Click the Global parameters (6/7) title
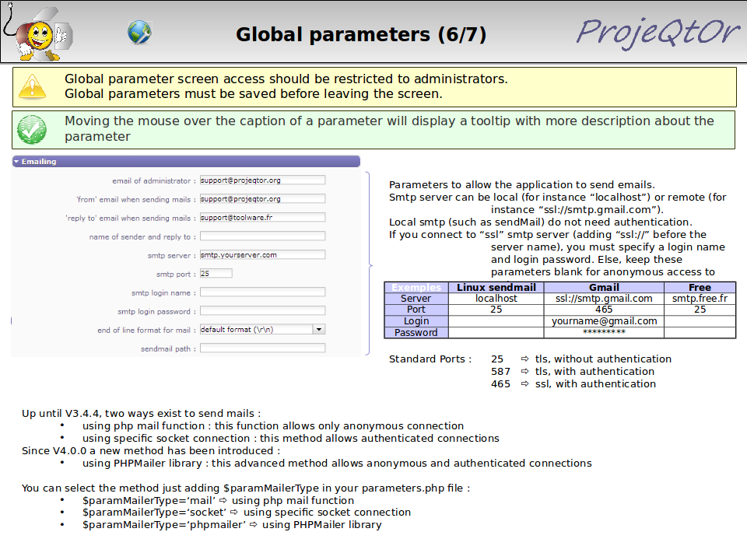 click(x=361, y=34)
